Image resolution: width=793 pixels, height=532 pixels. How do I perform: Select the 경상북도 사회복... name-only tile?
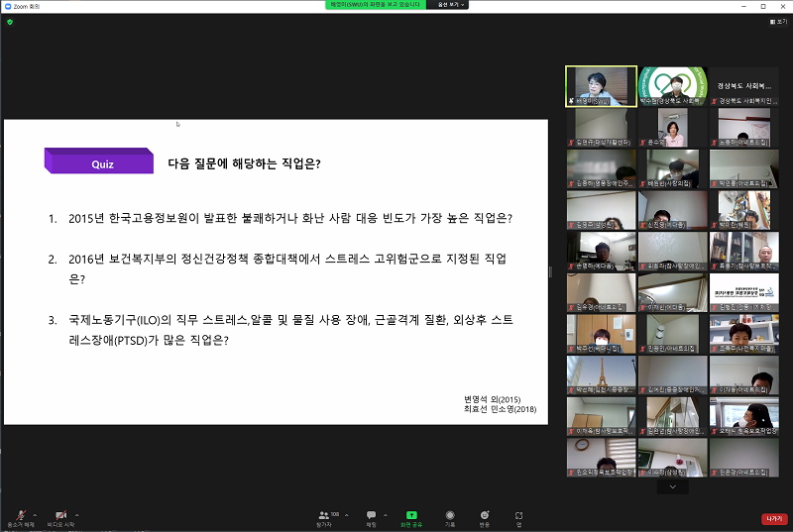[744, 86]
